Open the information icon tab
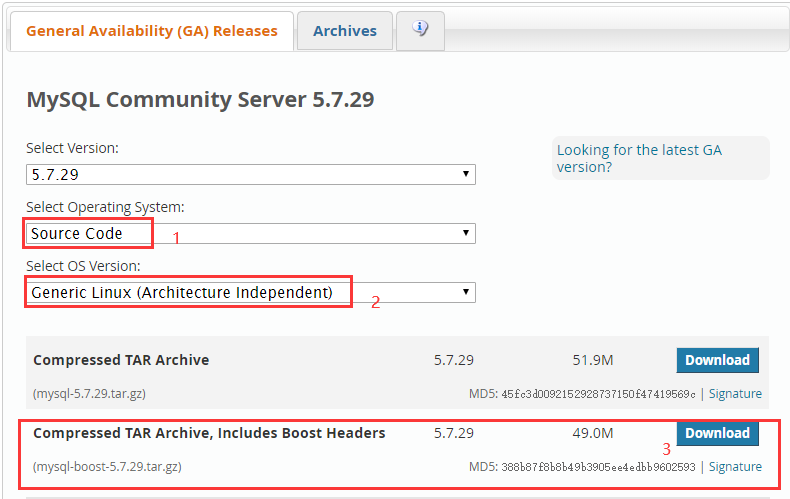The height and width of the screenshot is (499, 790). [420, 31]
